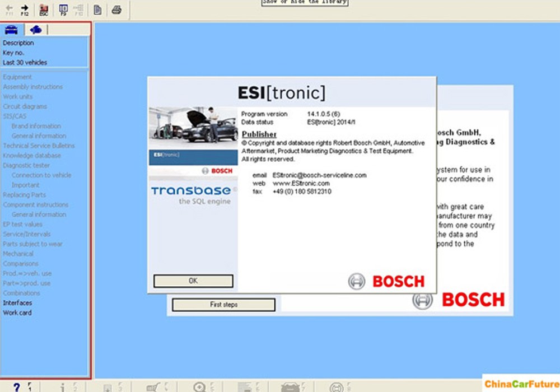
Task: Click the round F8 icon in bottom bar
Action: (335, 387)
